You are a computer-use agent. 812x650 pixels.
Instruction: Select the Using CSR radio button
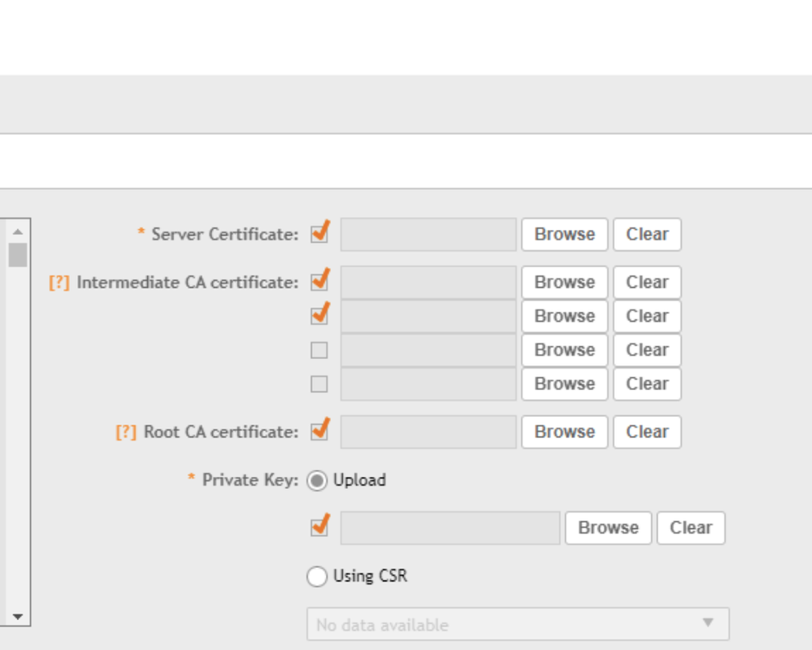click(317, 577)
